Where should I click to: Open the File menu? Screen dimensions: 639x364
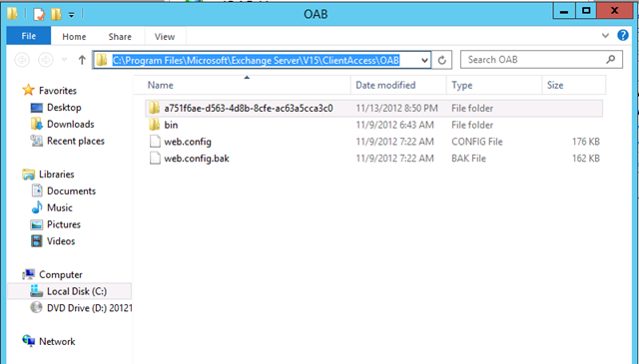coord(29,36)
